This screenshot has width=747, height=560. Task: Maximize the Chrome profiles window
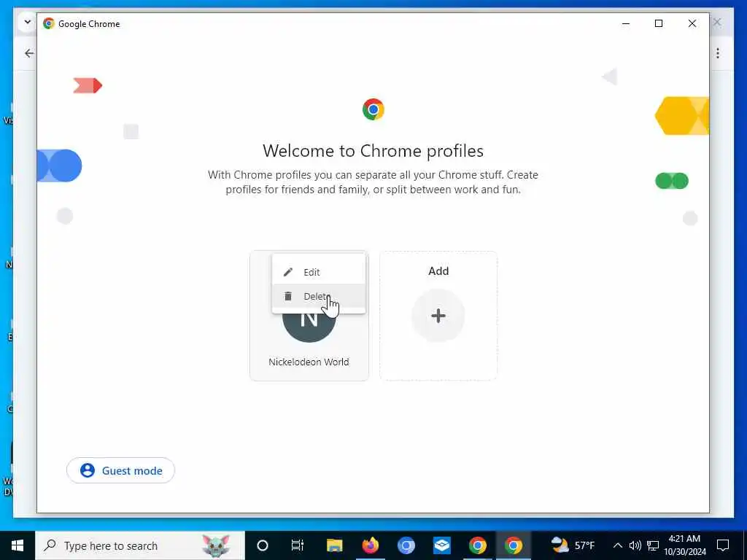tap(659, 23)
